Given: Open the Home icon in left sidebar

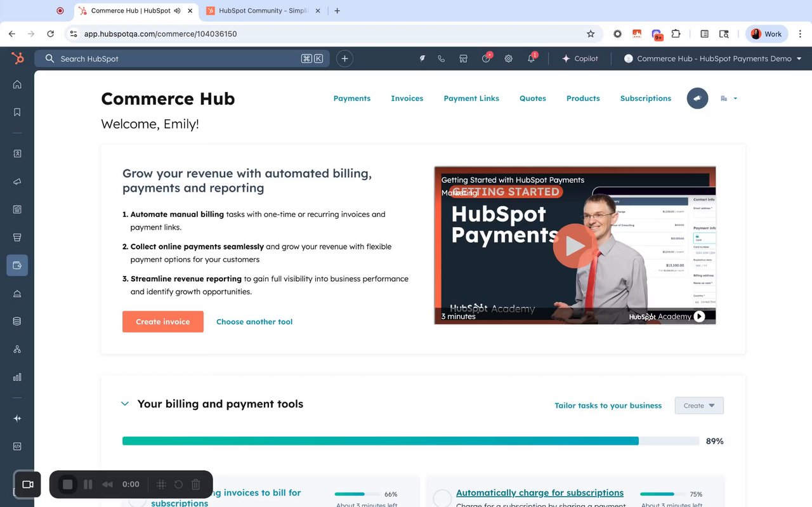Looking at the screenshot, I should coord(17,84).
